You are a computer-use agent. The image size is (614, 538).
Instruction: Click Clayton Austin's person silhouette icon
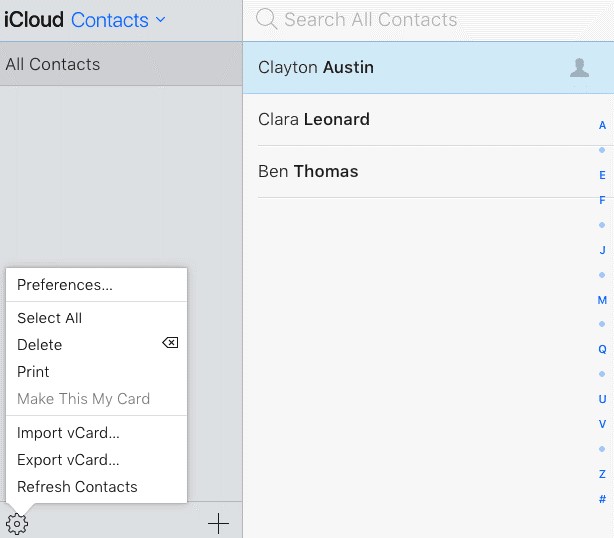[579, 68]
